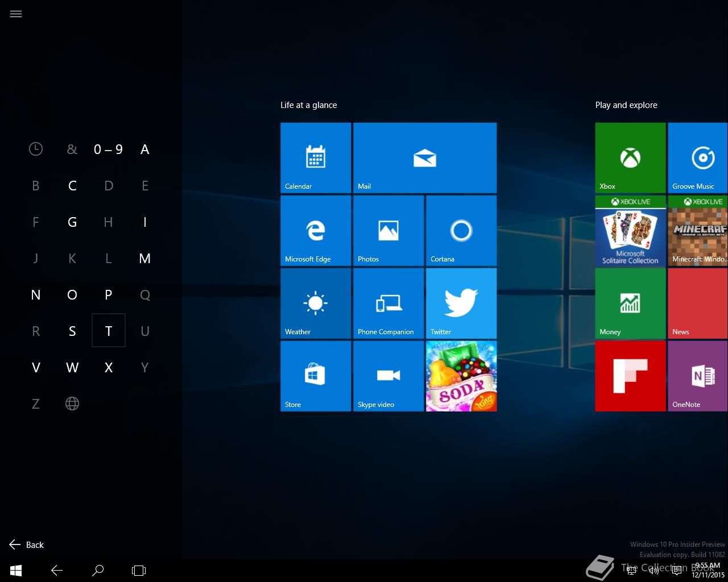Select the globe symbol in the letter grid
This screenshot has width=728, height=582.
[x=72, y=404]
